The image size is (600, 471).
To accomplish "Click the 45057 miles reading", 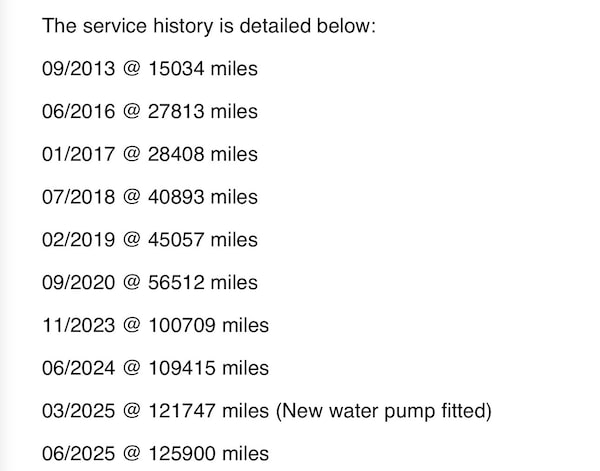I will [202, 240].
